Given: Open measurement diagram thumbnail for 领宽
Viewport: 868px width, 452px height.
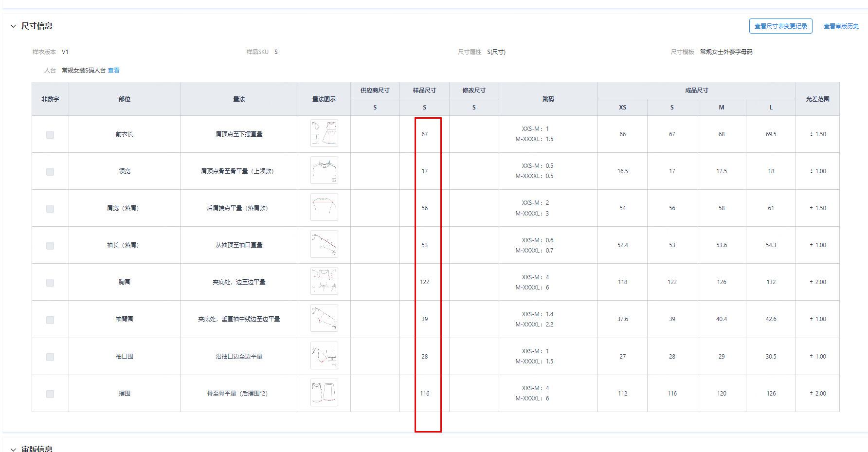Looking at the screenshot, I should click(324, 170).
